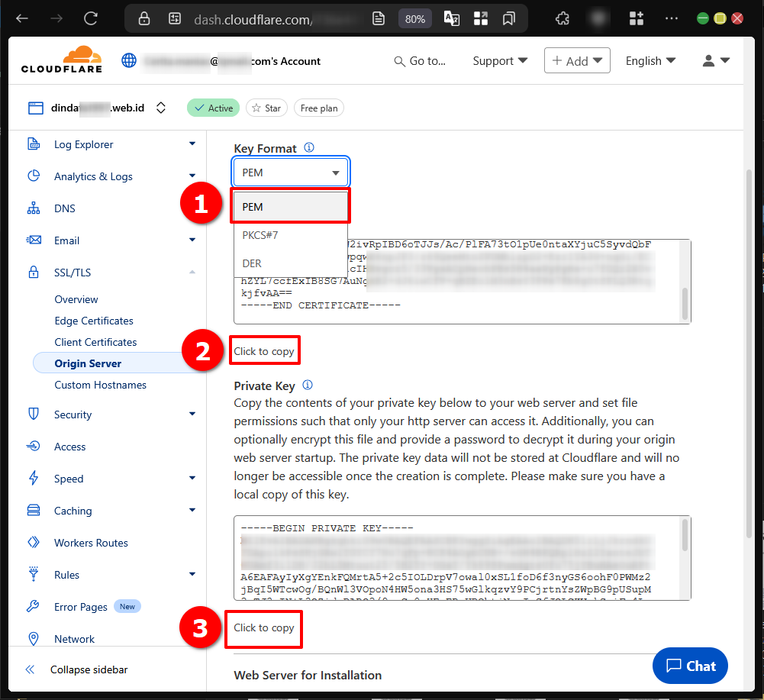Click the Speed lightning icon
Image resolution: width=764 pixels, height=700 pixels.
click(34, 478)
